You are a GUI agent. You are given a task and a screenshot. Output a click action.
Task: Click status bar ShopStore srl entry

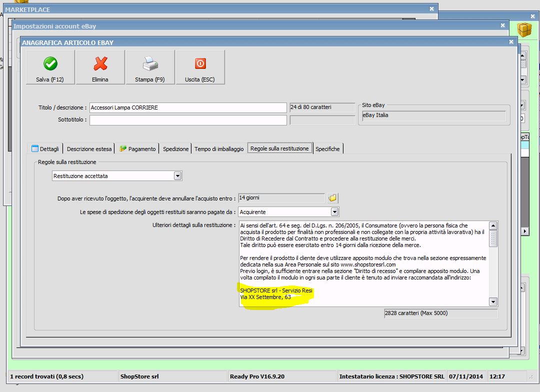[x=139, y=376]
